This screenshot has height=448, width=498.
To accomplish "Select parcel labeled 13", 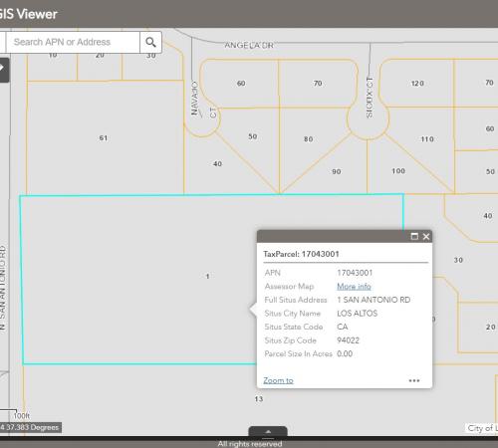I will pos(259,399).
